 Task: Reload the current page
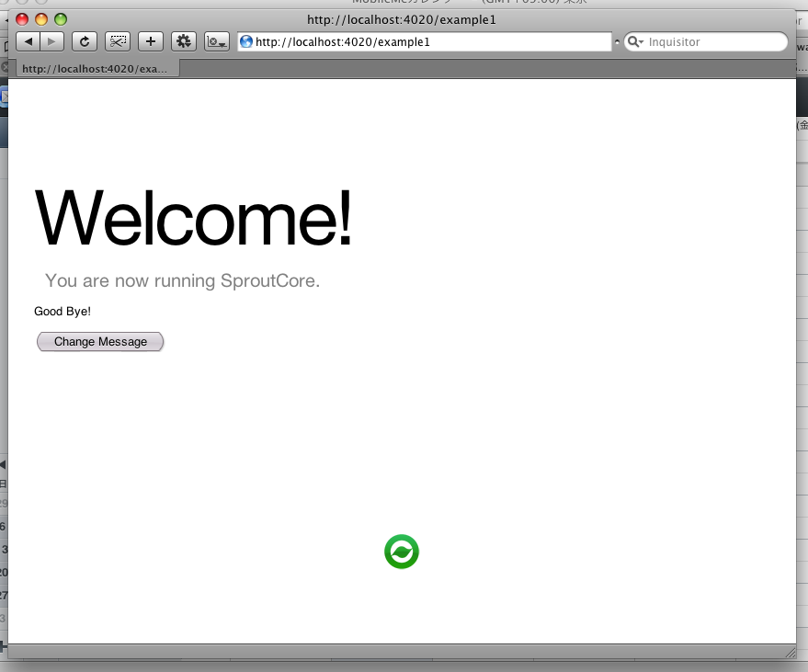point(85,41)
